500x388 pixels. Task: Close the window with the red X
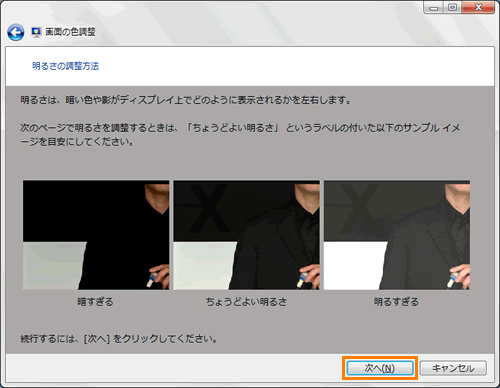(478, 7)
